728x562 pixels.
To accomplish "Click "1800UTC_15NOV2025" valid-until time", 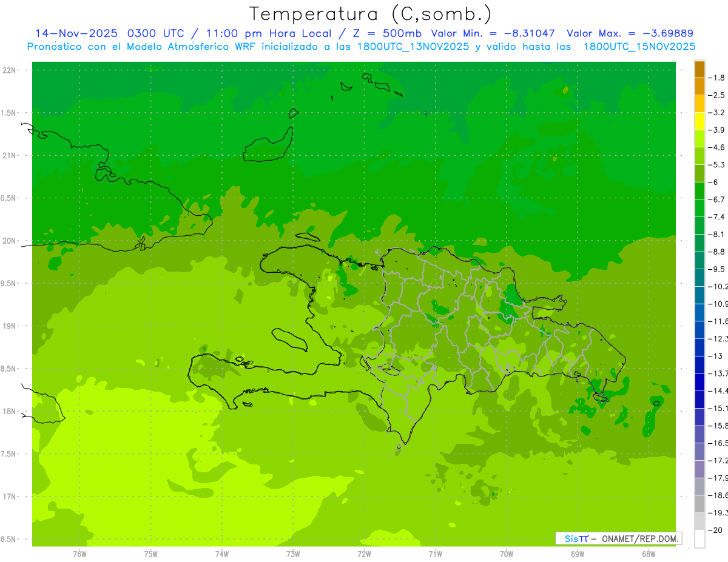I will click(639, 47).
